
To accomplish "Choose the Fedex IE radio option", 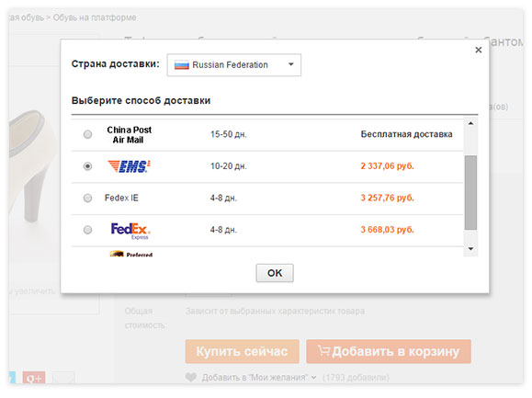I will 87,198.
